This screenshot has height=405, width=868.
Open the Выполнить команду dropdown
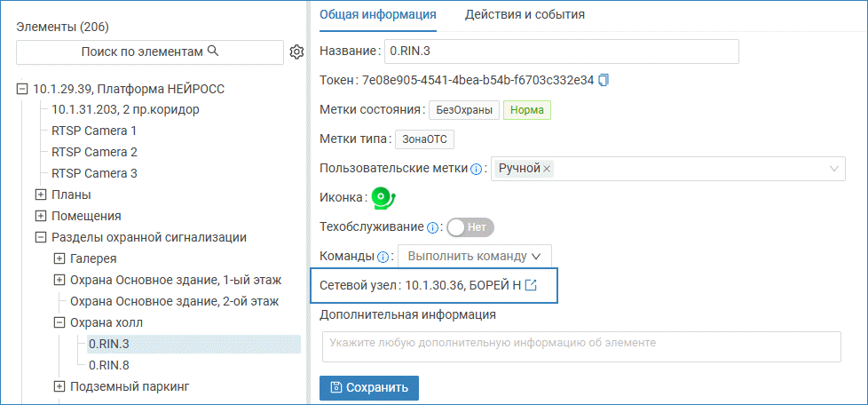click(x=474, y=257)
